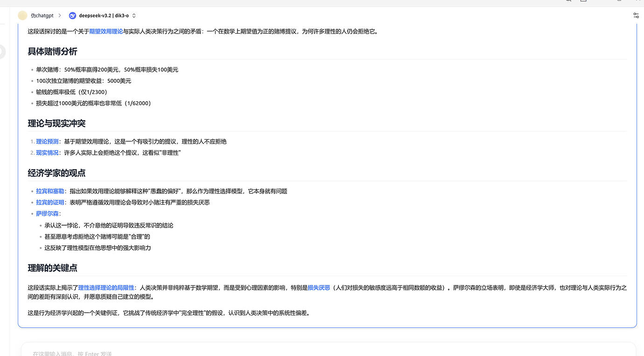644x356 pixels.
Task: Click the line 输钱的概率极低（仅1/2300）
Action: click(x=71, y=92)
